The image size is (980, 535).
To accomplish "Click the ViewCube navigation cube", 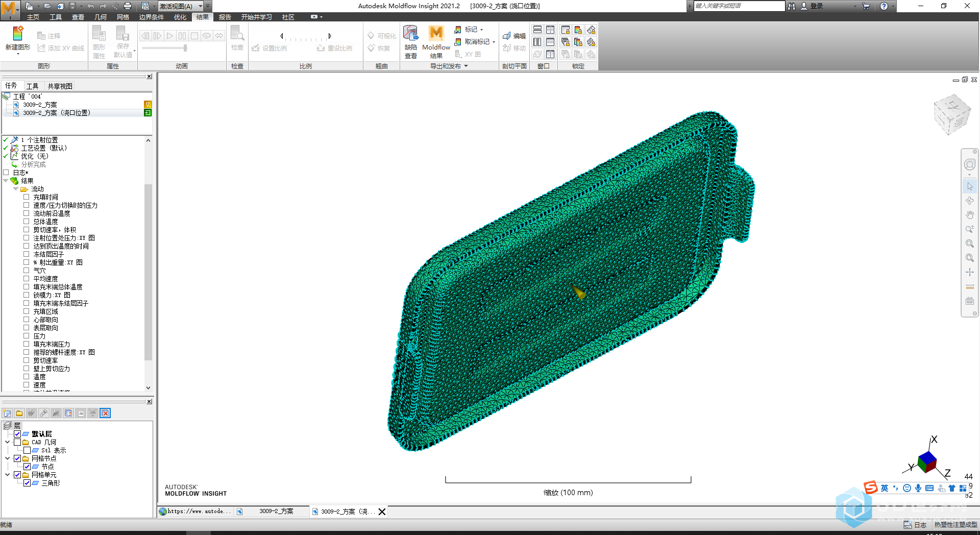I will coord(951,114).
